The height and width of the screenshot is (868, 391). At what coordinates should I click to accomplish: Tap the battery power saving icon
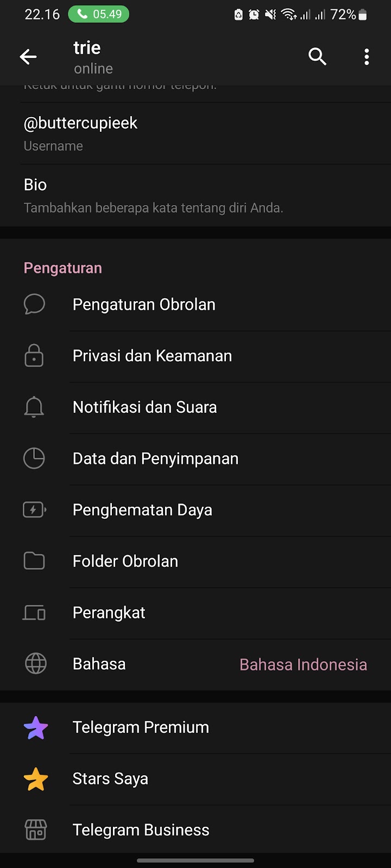pyautogui.click(x=34, y=510)
